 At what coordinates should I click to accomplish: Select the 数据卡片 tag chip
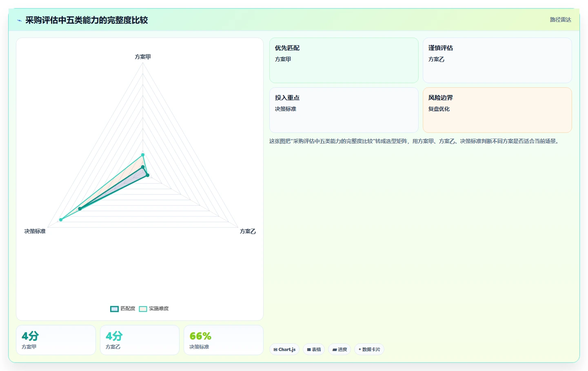click(x=369, y=349)
